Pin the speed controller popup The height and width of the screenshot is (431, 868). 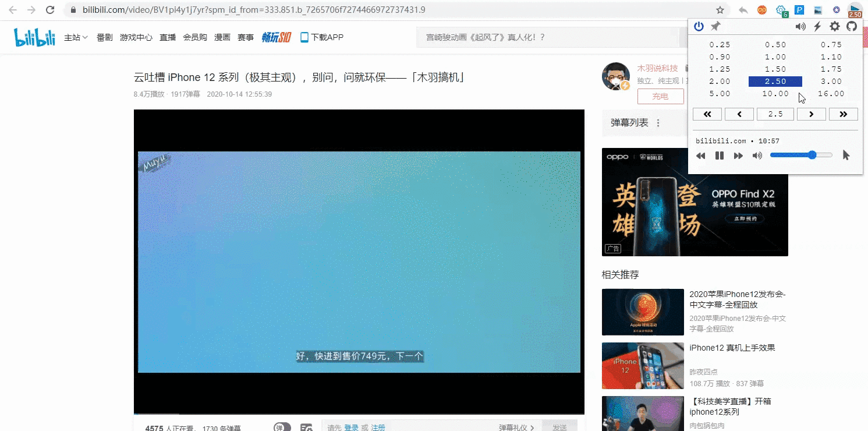(715, 26)
